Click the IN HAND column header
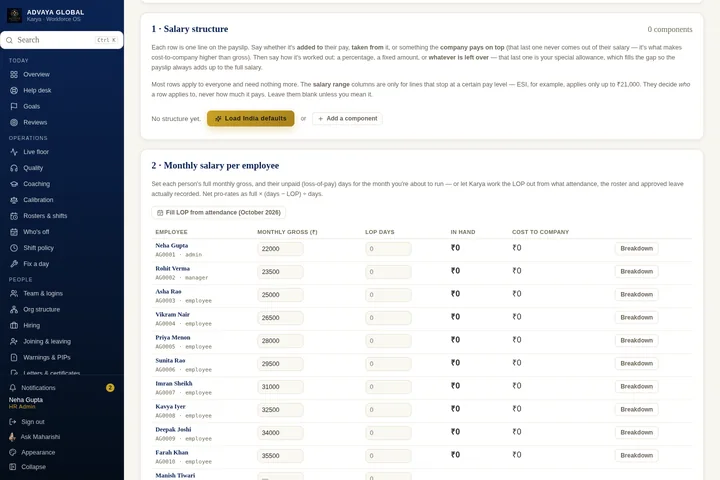This screenshot has height=480, width=720. pos(463,232)
